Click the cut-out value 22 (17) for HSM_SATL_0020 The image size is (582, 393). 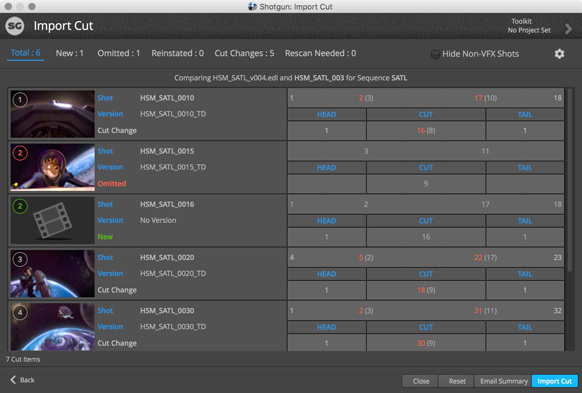point(485,257)
